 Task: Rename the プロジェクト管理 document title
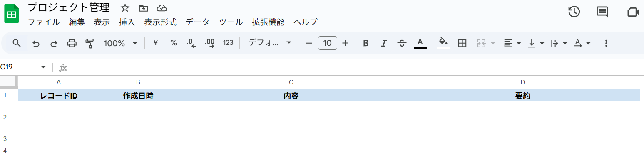[x=69, y=7]
